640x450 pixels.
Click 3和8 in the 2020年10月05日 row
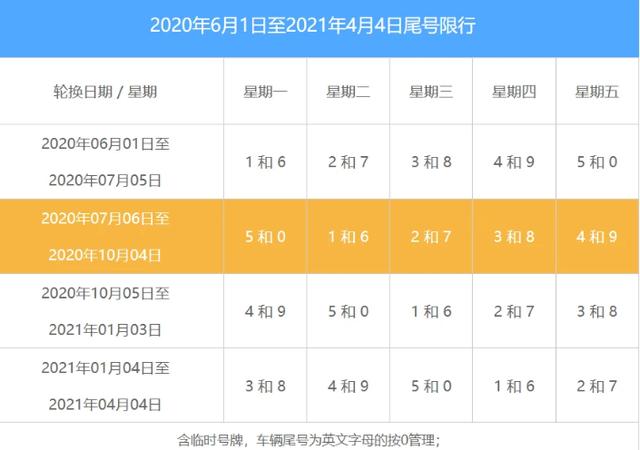597,312
